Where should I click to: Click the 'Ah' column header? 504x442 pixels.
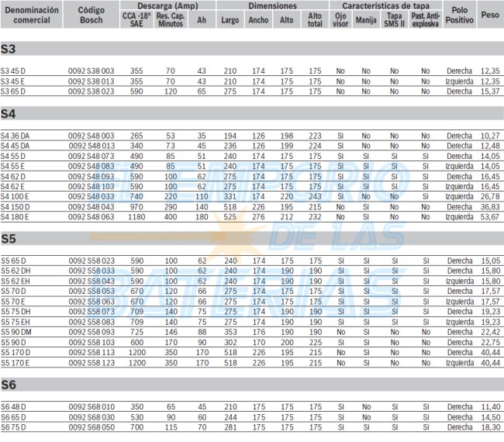pos(202,19)
